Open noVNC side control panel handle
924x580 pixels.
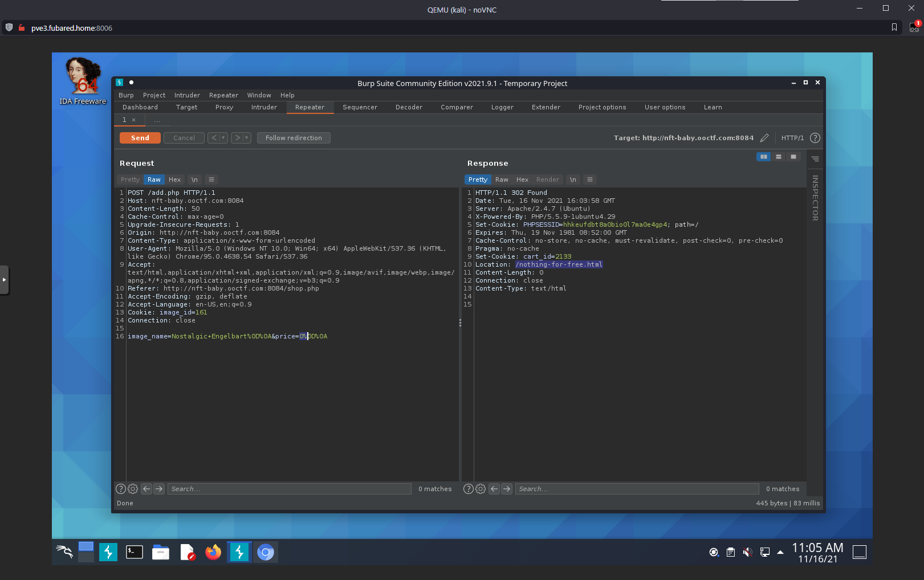click(x=4, y=280)
